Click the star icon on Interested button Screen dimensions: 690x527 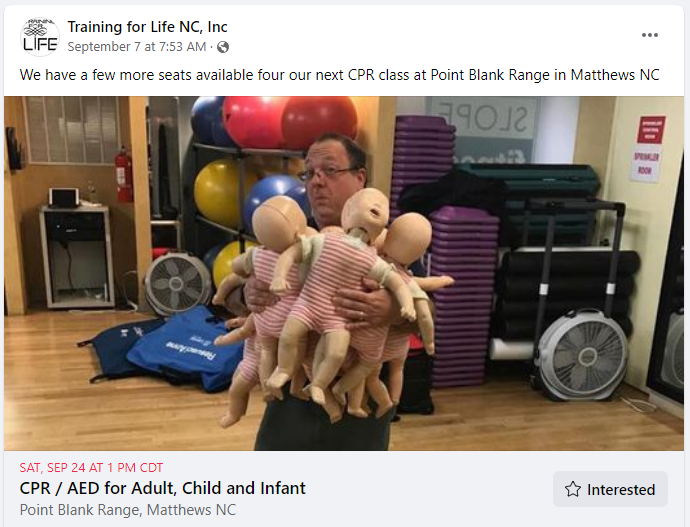click(573, 489)
